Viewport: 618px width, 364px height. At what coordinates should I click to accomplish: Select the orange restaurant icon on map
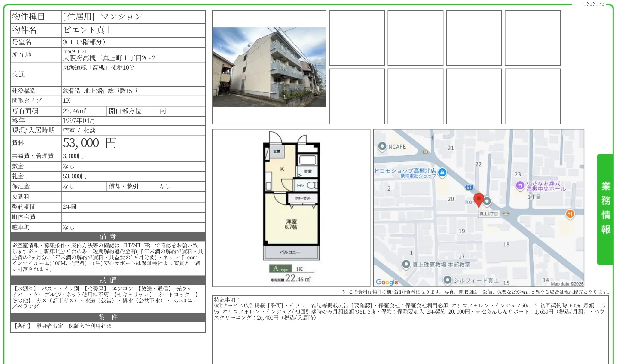point(570,214)
